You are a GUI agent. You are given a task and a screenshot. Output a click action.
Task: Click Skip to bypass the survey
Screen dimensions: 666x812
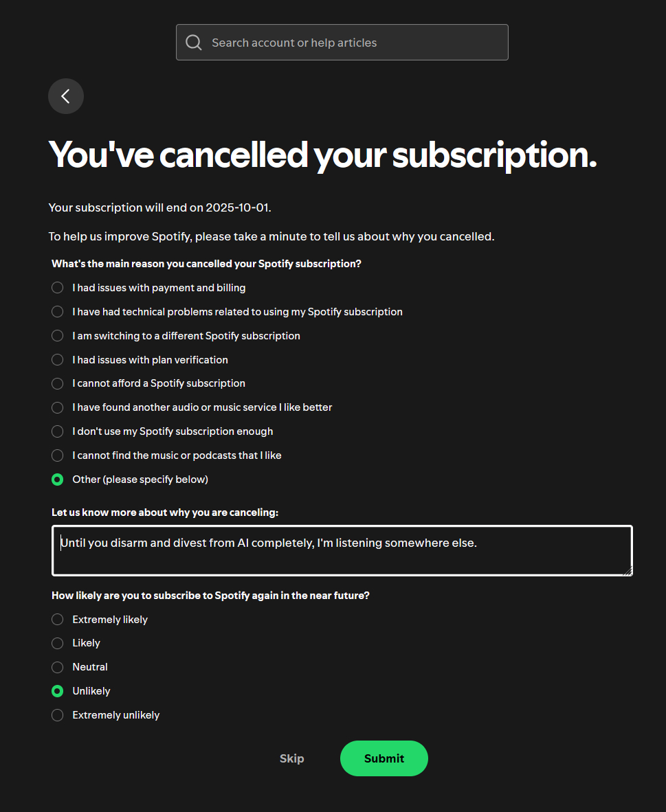291,758
